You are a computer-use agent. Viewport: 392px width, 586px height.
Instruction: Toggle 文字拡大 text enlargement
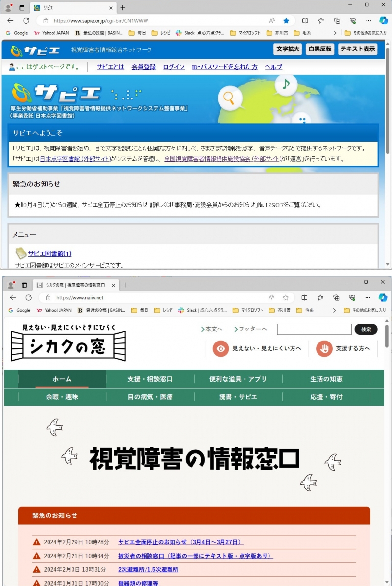288,49
